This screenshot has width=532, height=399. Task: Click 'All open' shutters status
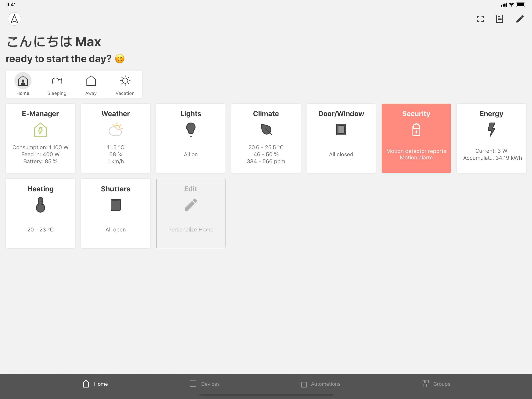[x=116, y=230]
